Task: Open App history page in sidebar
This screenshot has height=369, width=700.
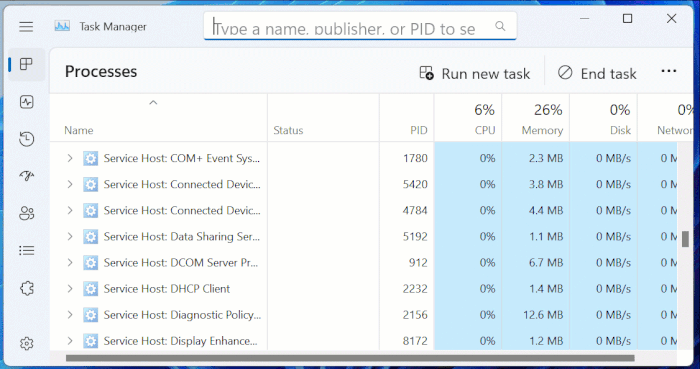Action: pos(26,139)
